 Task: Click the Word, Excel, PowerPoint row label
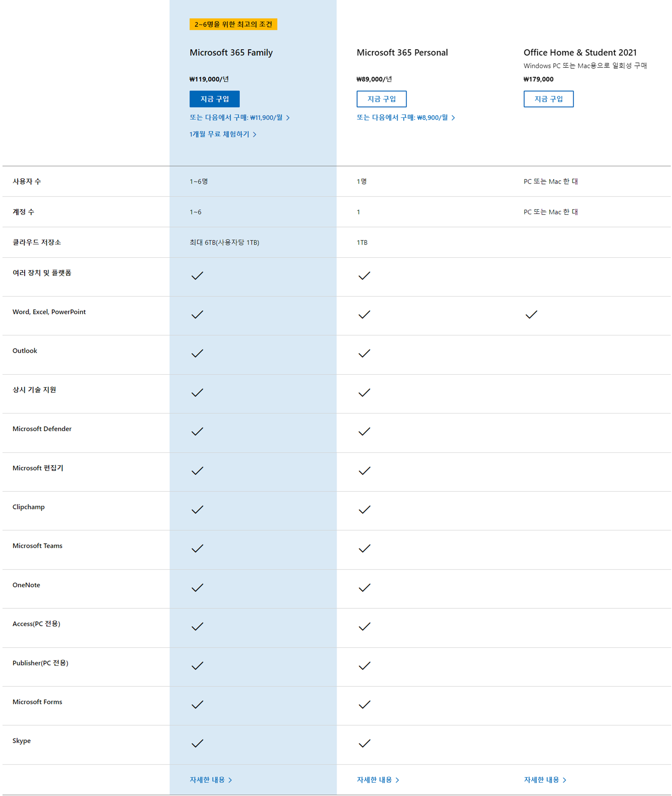click(x=49, y=312)
